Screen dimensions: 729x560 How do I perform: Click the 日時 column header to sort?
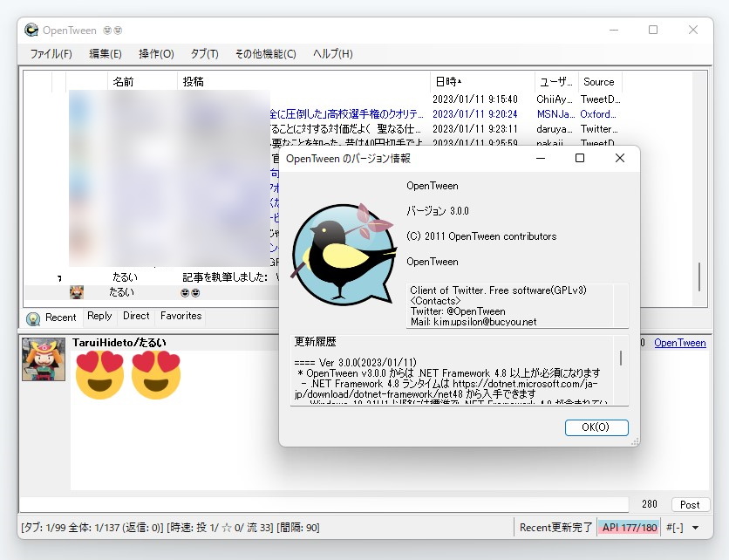point(446,81)
